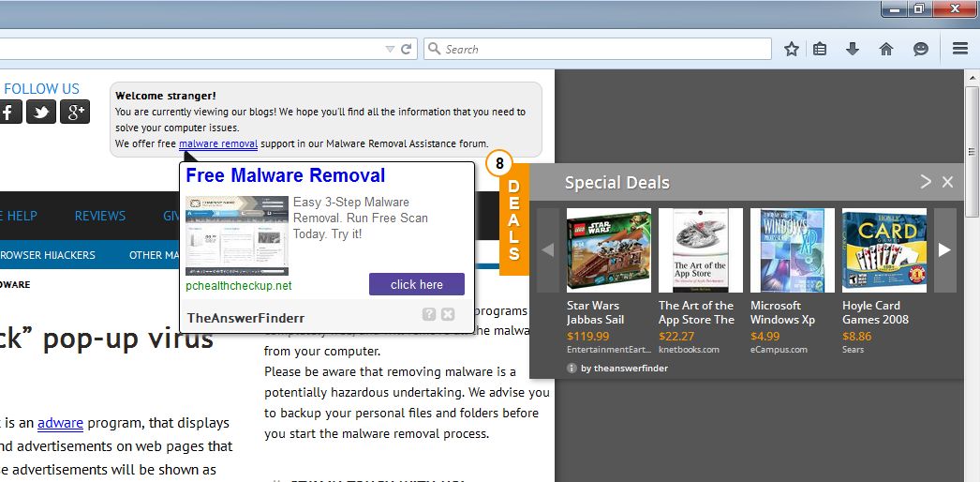Screen dimensions: 980x482
Task: Click the page vertical scrollbar thumb
Action: [972, 152]
